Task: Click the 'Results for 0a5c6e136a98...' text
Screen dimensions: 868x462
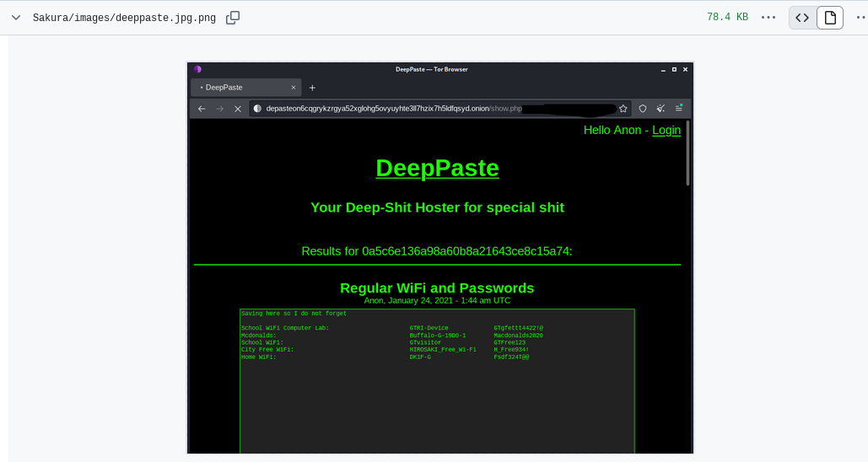Action: click(437, 251)
